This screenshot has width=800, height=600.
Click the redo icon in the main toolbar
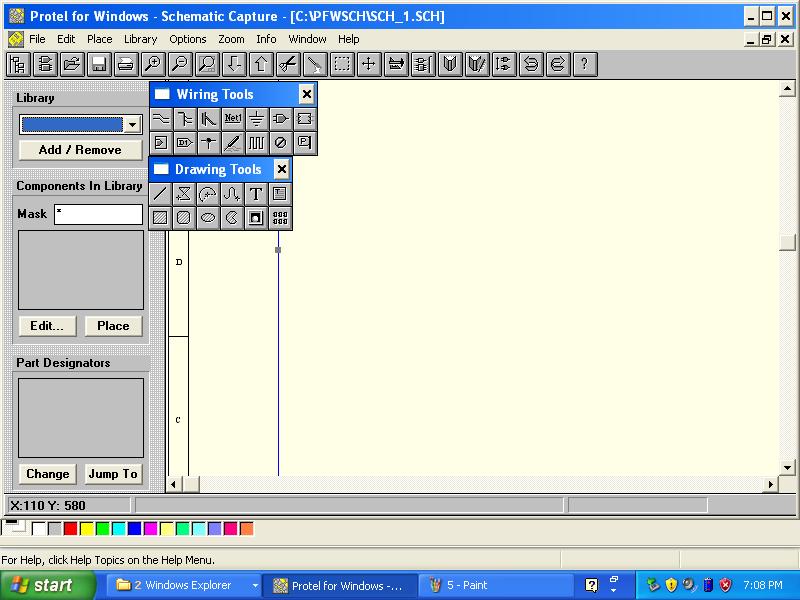point(558,64)
